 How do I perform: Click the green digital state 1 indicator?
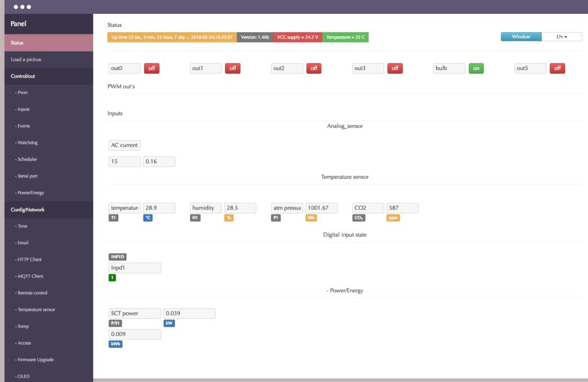[112, 277]
